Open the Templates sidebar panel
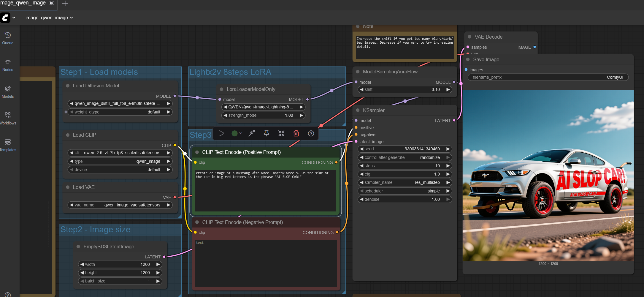The width and height of the screenshot is (644, 297). click(8, 146)
